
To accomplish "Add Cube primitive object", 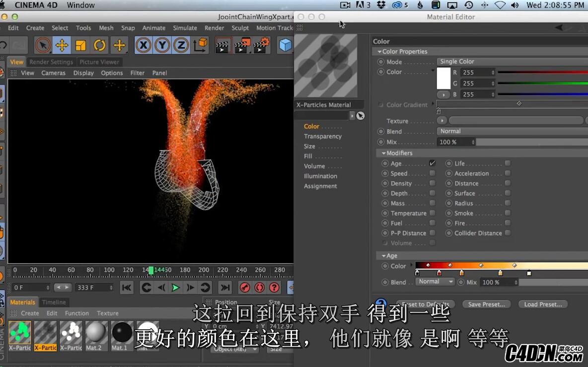I will click(x=286, y=45).
